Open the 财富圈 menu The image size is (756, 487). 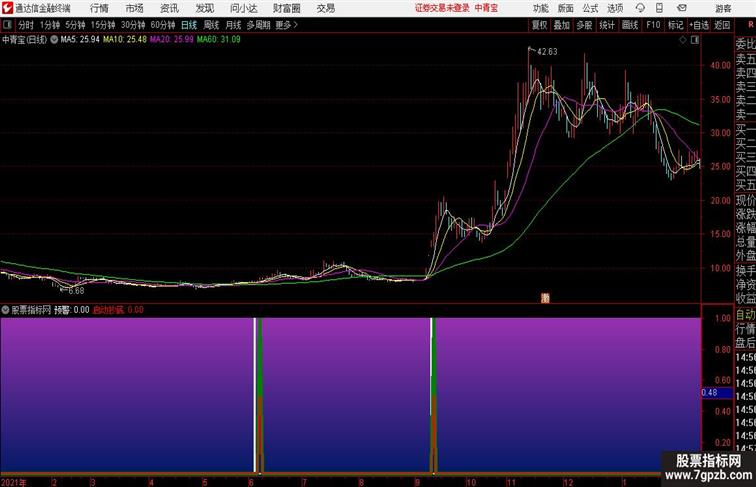[x=286, y=8]
